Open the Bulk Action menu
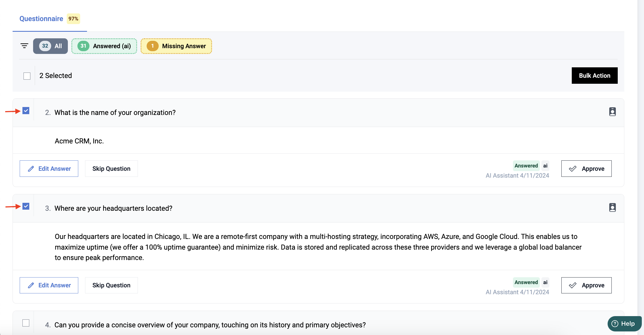This screenshot has width=644, height=335. 594,76
